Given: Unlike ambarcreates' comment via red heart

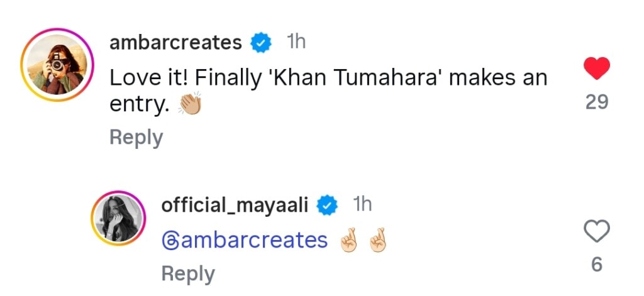Looking at the screenshot, I should pyautogui.click(x=597, y=68).
